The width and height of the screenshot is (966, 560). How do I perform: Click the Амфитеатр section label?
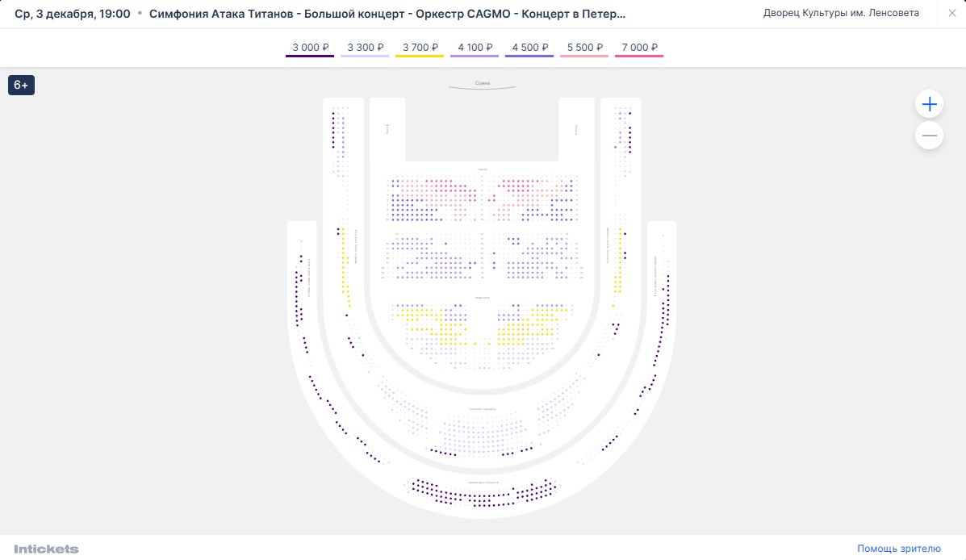[x=482, y=298]
